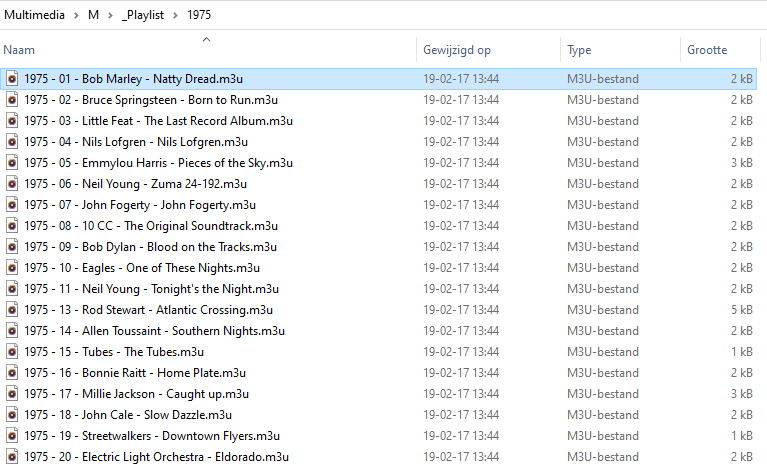Click the file icon beside Born to Run
Viewport: 767px width, 468px height.
[12, 100]
